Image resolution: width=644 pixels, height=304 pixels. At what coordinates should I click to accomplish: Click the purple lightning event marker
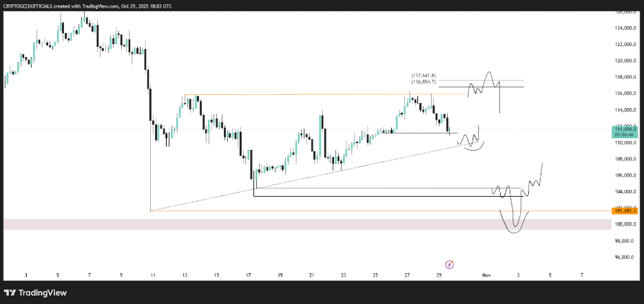coord(450,264)
